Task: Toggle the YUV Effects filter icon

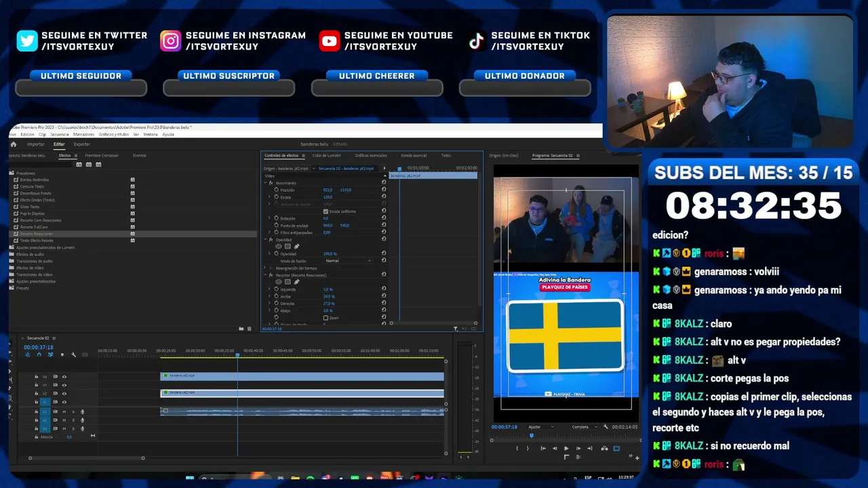Action: (98, 165)
